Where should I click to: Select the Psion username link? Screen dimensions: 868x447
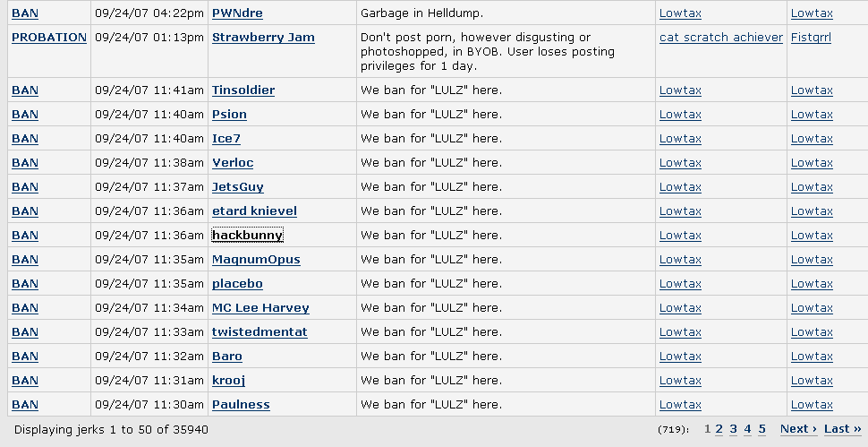click(229, 115)
